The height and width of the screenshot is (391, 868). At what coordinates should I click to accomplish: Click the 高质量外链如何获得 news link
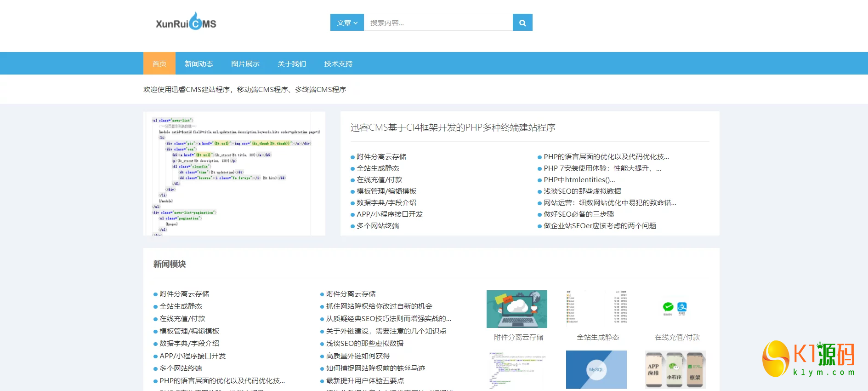pos(357,356)
